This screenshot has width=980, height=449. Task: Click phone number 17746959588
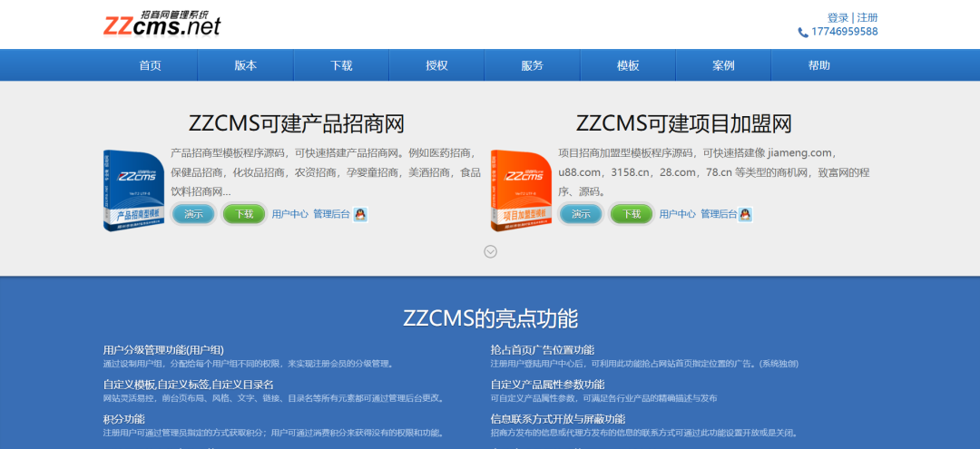[x=845, y=32]
